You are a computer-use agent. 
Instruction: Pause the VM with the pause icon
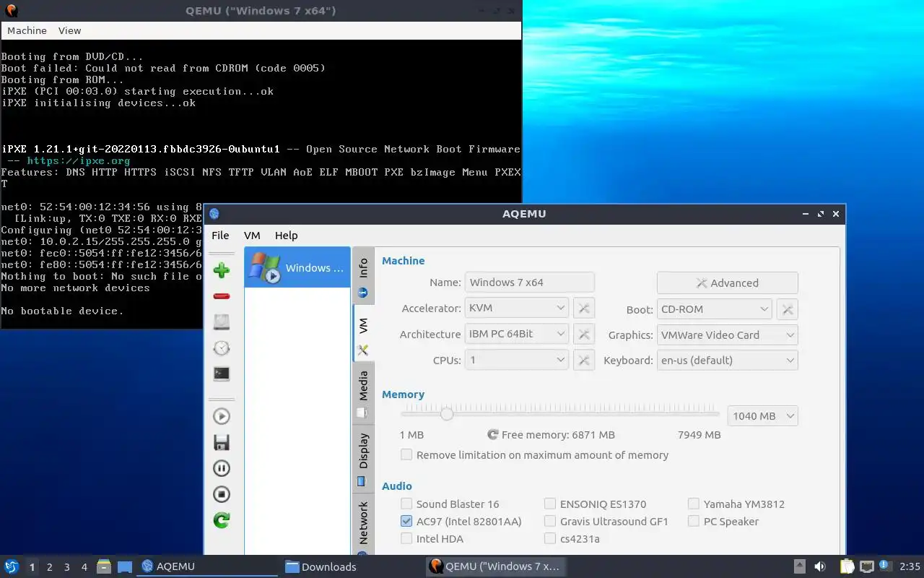click(222, 468)
